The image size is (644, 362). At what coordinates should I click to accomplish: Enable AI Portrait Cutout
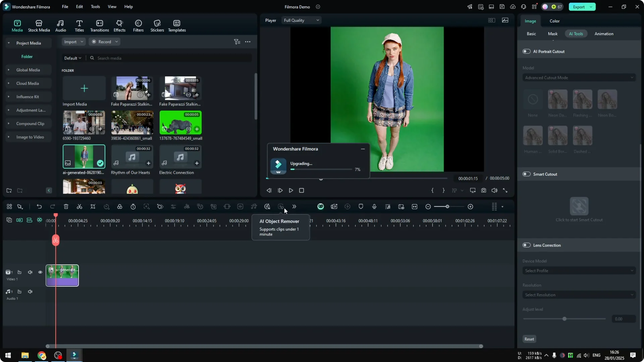pos(526,51)
